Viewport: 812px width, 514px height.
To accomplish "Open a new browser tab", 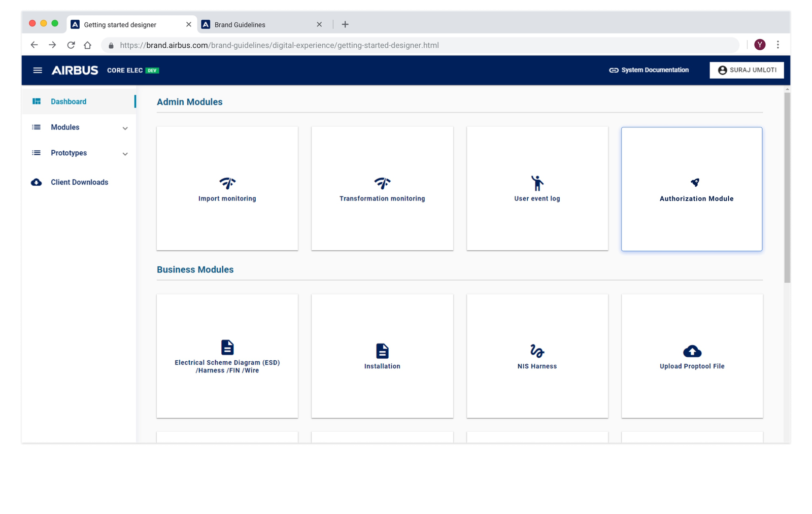I will 345,24.
